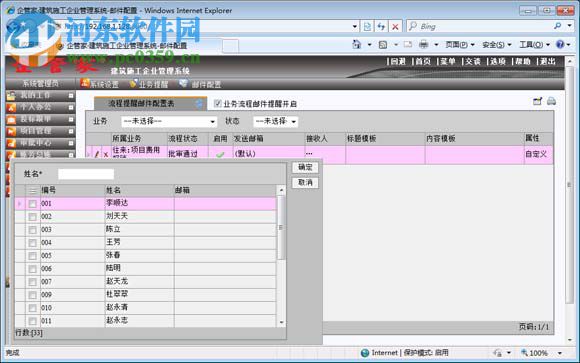
Task: Click 选项 in the top navigation
Action: click(498, 61)
